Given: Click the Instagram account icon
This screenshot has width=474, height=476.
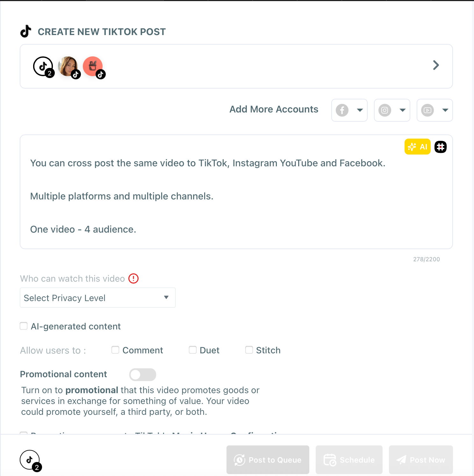Looking at the screenshot, I should tap(385, 110).
